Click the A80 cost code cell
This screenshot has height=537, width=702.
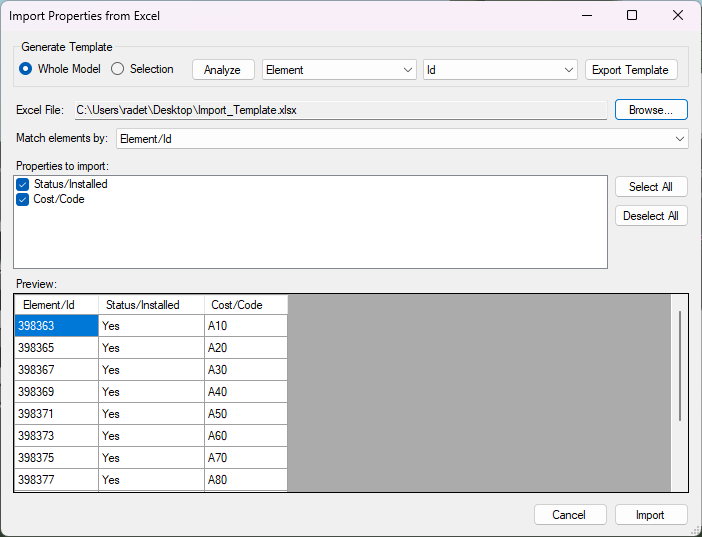246,480
